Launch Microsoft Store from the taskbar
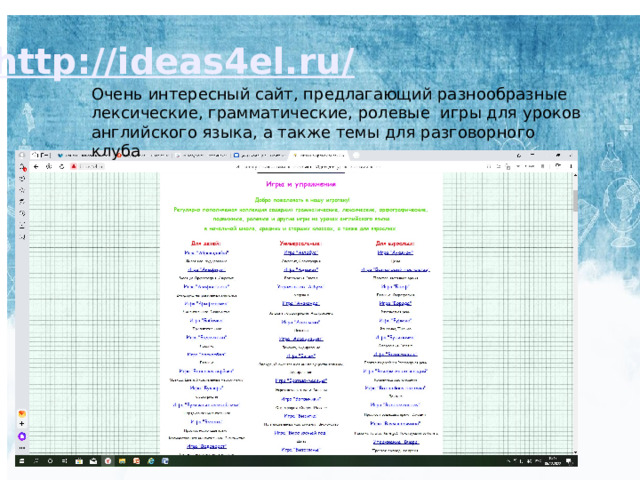The image size is (640, 480). tap(79, 461)
